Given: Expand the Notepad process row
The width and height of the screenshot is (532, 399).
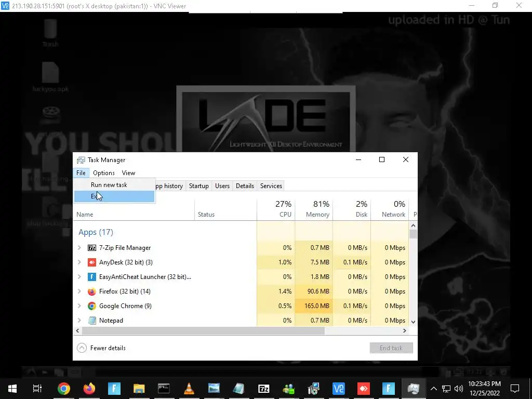Looking at the screenshot, I should (79, 320).
